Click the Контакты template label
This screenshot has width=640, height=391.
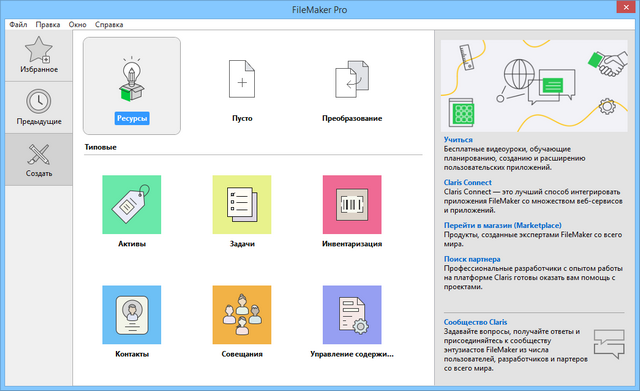(x=132, y=354)
